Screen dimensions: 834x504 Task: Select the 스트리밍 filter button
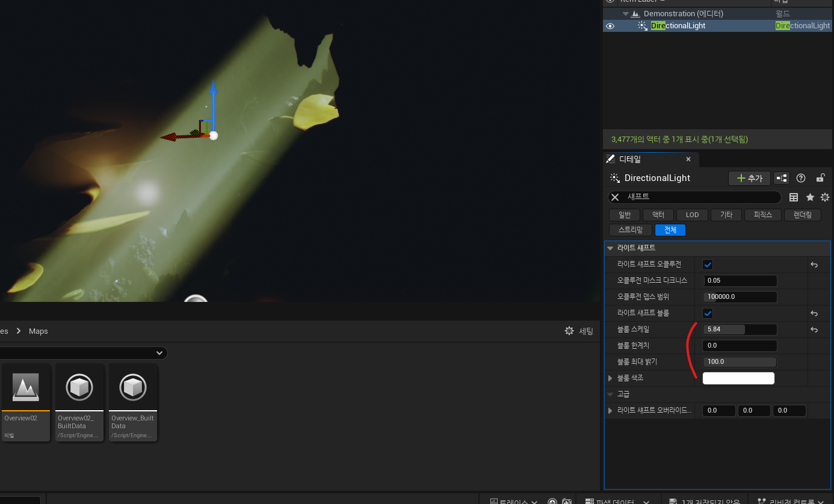[x=631, y=230]
